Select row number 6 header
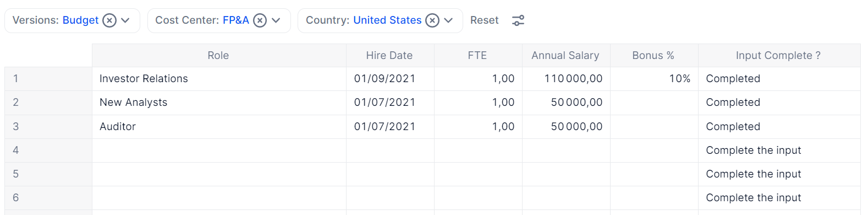This screenshot has width=868, height=215. click(x=48, y=198)
